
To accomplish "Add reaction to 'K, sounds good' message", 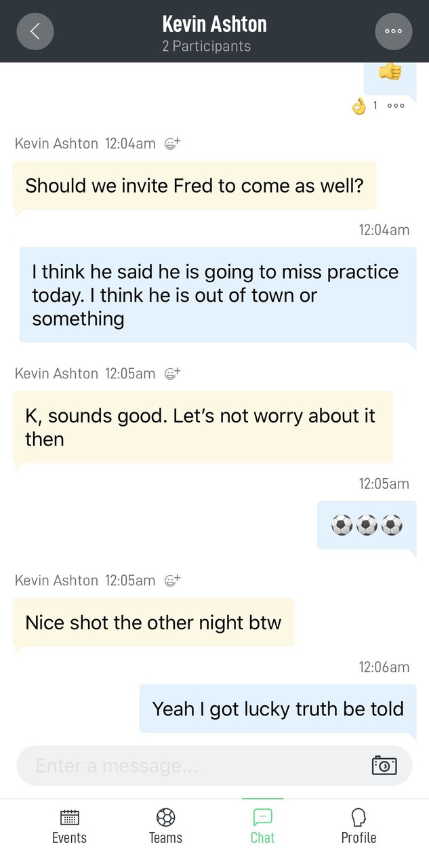I will (x=173, y=374).
